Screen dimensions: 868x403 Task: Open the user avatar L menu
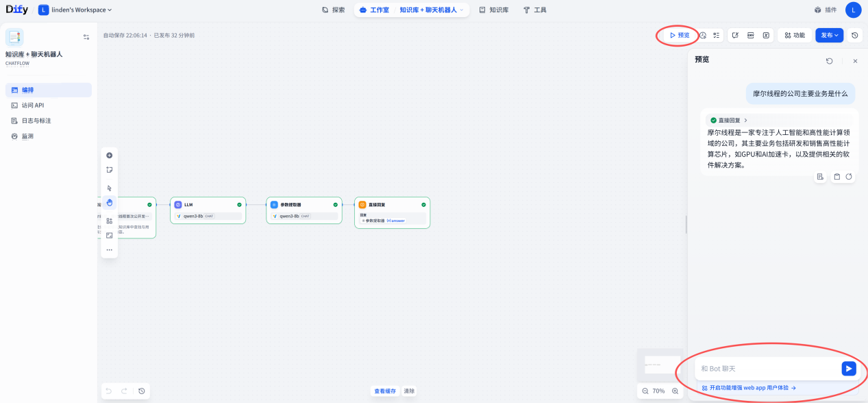click(x=853, y=10)
